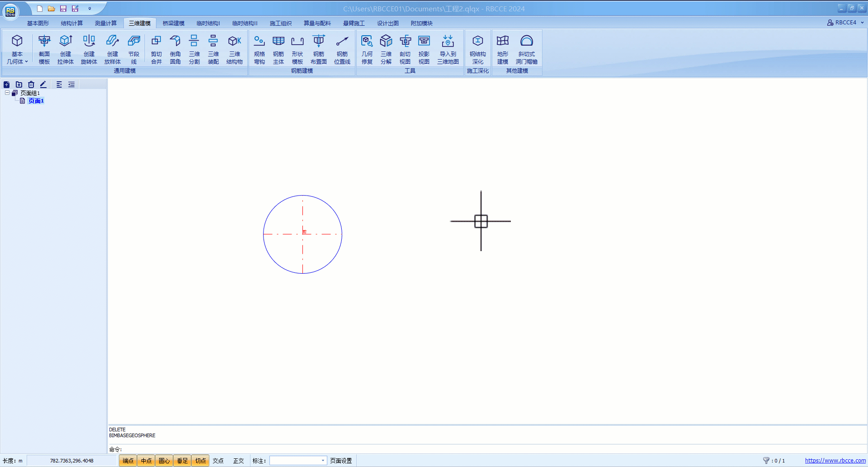Open the 结构计算 ribbon tab
868x467 pixels.
(72, 23)
